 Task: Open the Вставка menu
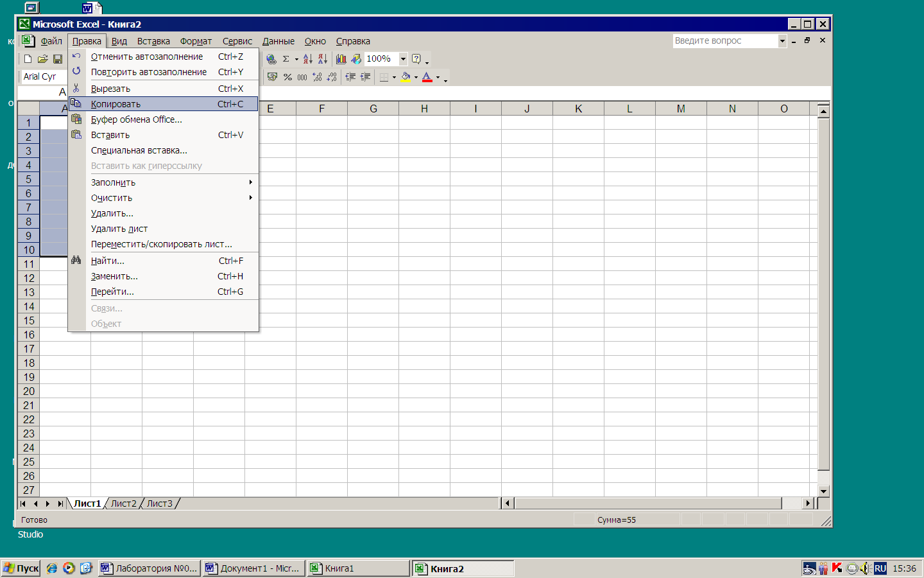tap(153, 41)
